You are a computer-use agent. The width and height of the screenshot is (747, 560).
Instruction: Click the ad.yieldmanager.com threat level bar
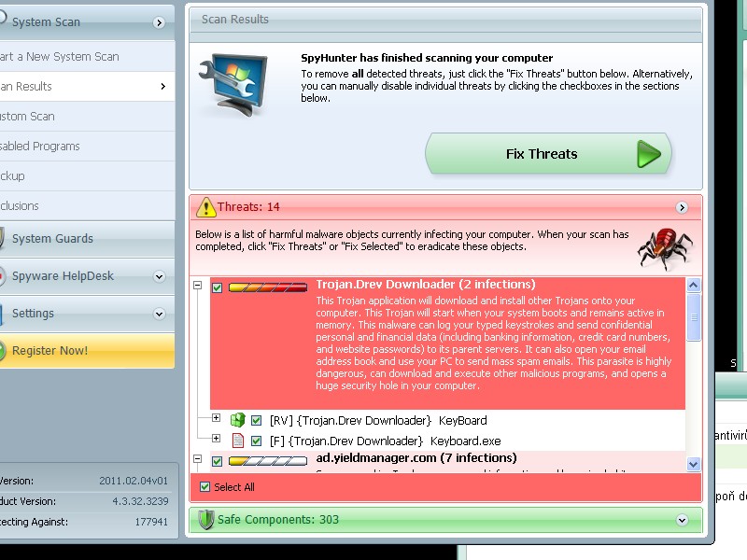click(268, 461)
